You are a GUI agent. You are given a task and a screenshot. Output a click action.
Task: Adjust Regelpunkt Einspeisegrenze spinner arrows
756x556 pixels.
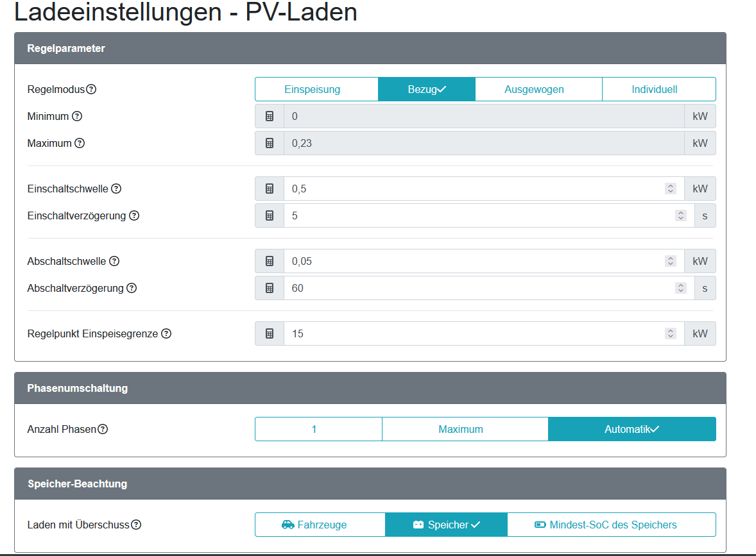click(670, 333)
